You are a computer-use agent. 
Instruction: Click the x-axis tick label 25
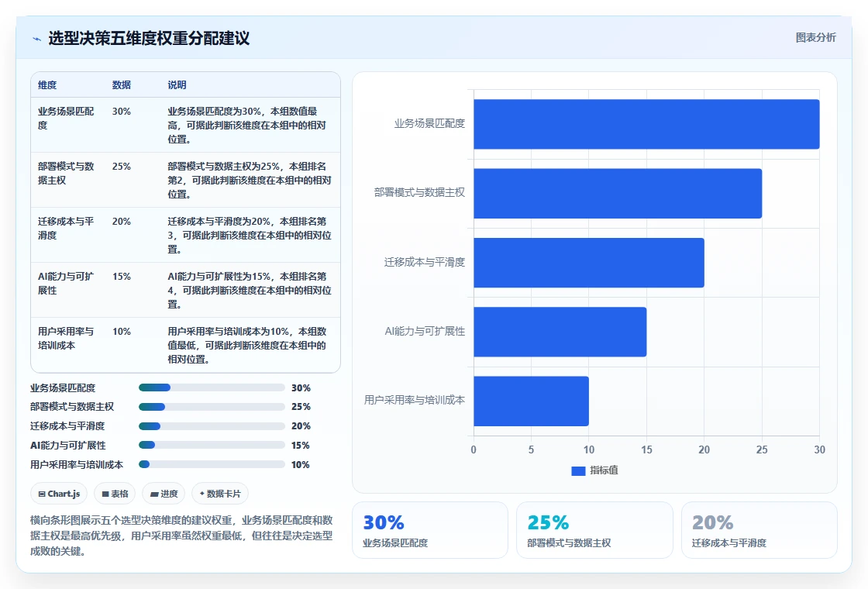(762, 449)
